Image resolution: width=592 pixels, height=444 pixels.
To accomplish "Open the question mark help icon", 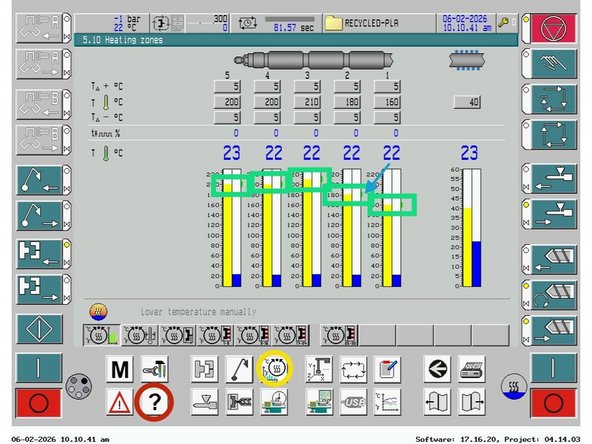I will tap(154, 402).
